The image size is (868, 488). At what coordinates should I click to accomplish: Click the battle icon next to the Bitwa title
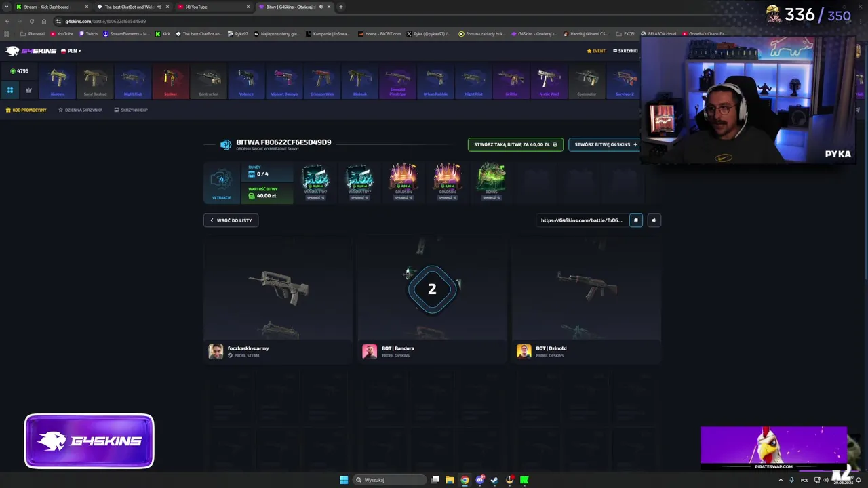click(x=226, y=144)
